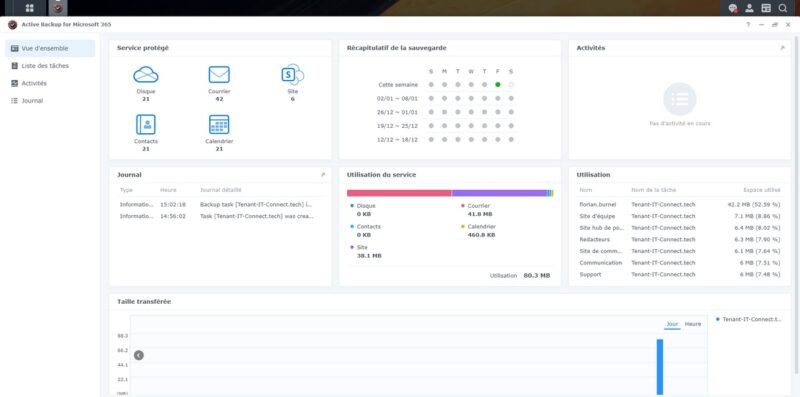Screen dimensions: 800x397
Task: Select the 15:02:18 backup task log entry
Action: click(220, 204)
